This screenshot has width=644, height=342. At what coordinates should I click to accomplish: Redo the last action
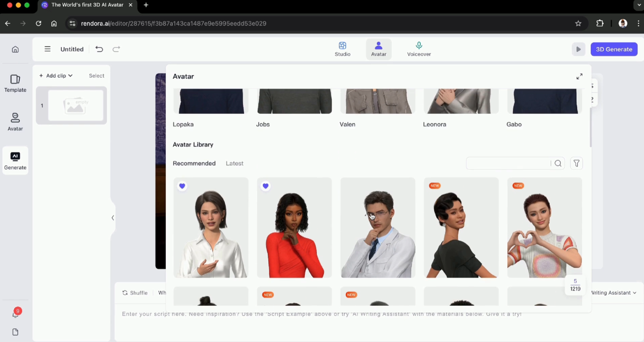116,49
